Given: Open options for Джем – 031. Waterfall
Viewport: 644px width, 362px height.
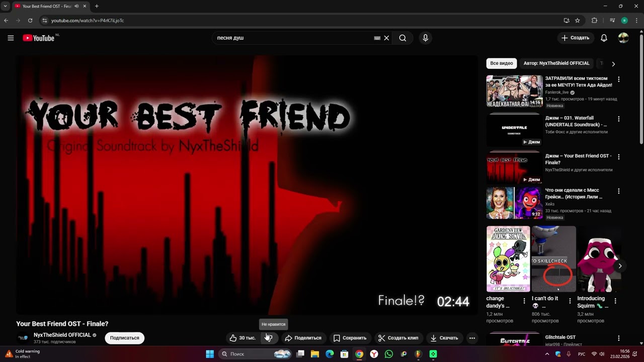Looking at the screenshot, I should (619, 119).
